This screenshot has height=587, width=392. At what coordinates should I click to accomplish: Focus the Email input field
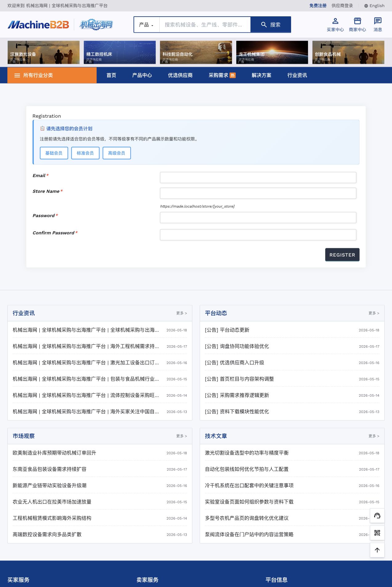click(x=258, y=177)
